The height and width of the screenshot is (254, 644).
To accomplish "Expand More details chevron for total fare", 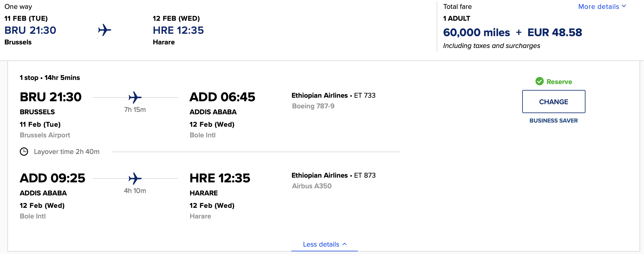I will [x=624, y=6].
